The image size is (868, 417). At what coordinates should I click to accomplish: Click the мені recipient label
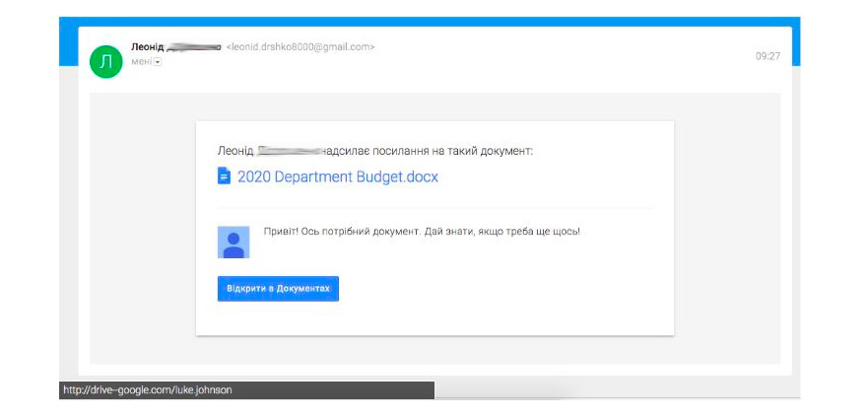click(141, 62)
